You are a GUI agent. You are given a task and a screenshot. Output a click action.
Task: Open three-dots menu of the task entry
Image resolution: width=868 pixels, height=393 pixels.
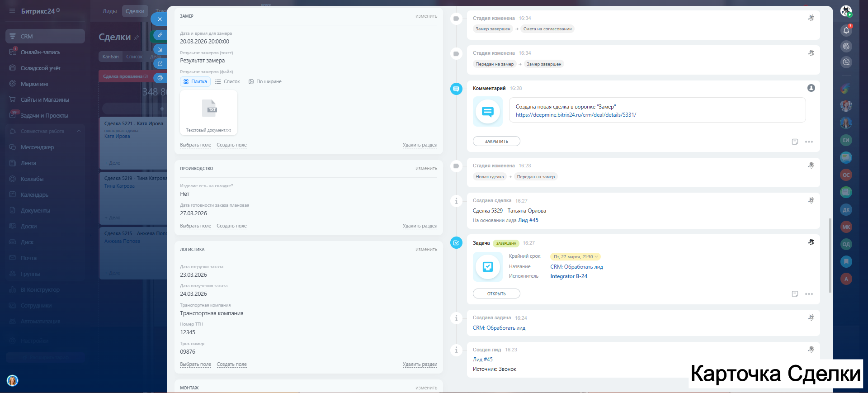pyautogui.click(x=809, y=294)
